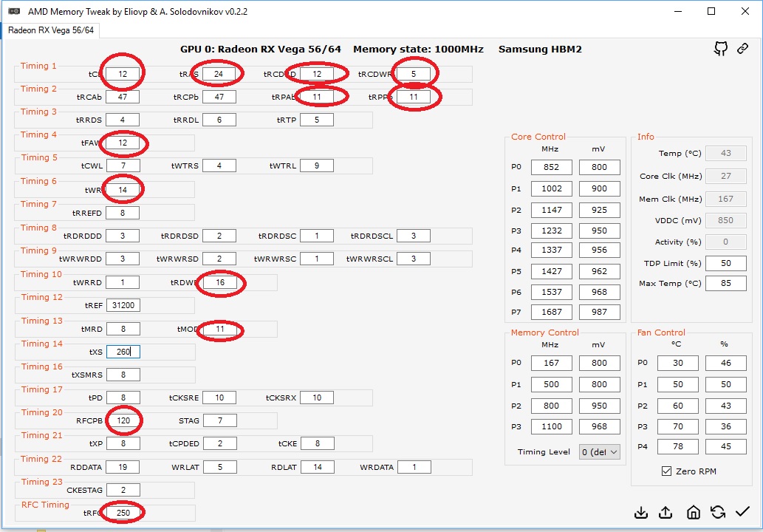Click the RDDATA field showing 19
This screenshot has width=763, height=532.
pyautogui.click(x=123, y=467)
